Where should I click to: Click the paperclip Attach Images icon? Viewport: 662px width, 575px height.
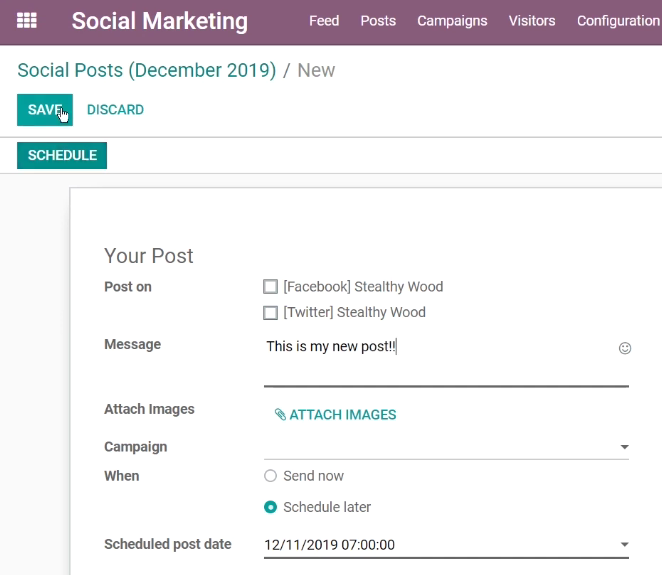click(x=280, y=415)
